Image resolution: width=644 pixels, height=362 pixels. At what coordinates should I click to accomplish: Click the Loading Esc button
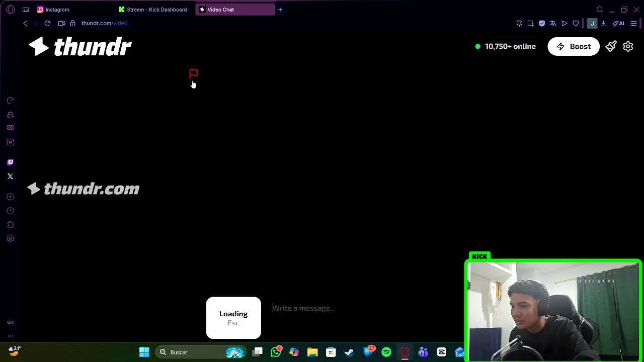click(x=233, y=318)
